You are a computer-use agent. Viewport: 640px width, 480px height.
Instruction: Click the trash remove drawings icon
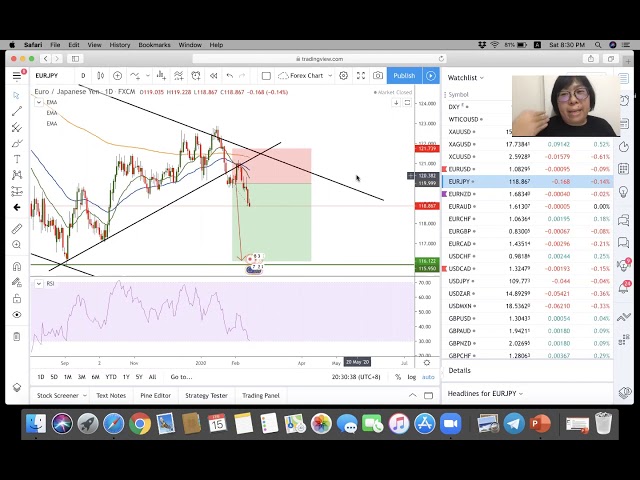coord(17,336)
